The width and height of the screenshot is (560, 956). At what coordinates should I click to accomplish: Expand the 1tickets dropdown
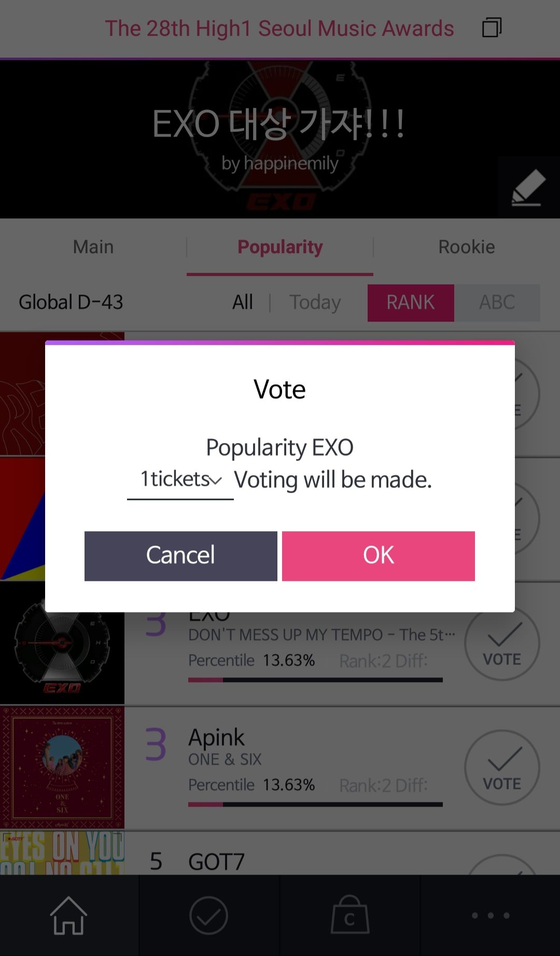180,480
